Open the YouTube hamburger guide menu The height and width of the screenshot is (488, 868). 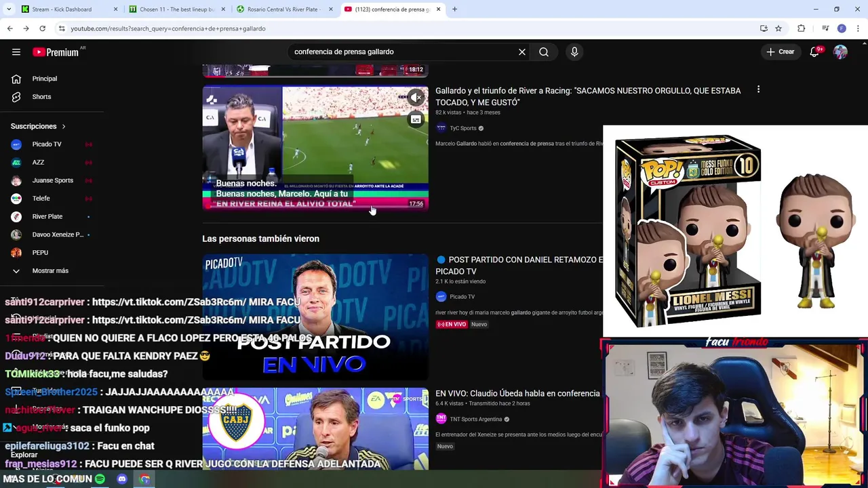(16, 52)
